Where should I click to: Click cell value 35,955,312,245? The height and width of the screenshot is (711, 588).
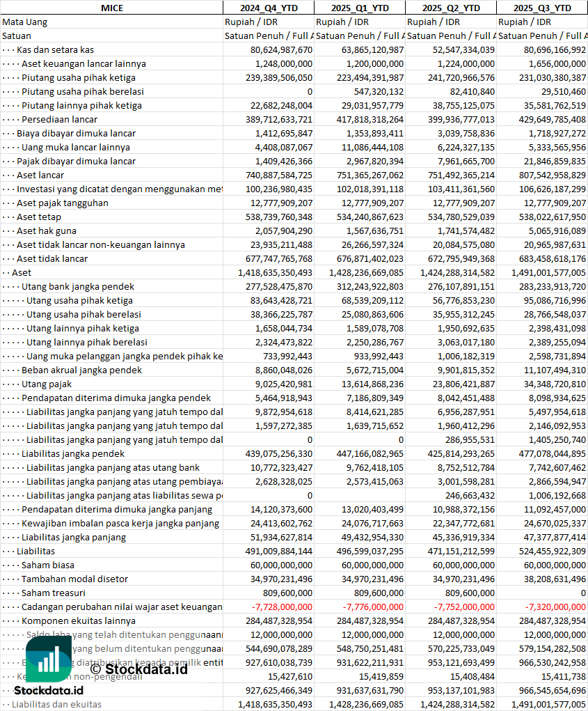point(464,315)
